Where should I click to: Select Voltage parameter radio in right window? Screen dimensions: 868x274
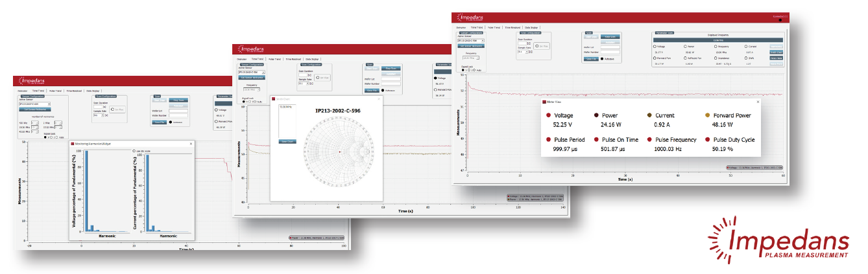pyautogui.click(x=655, y=46)
